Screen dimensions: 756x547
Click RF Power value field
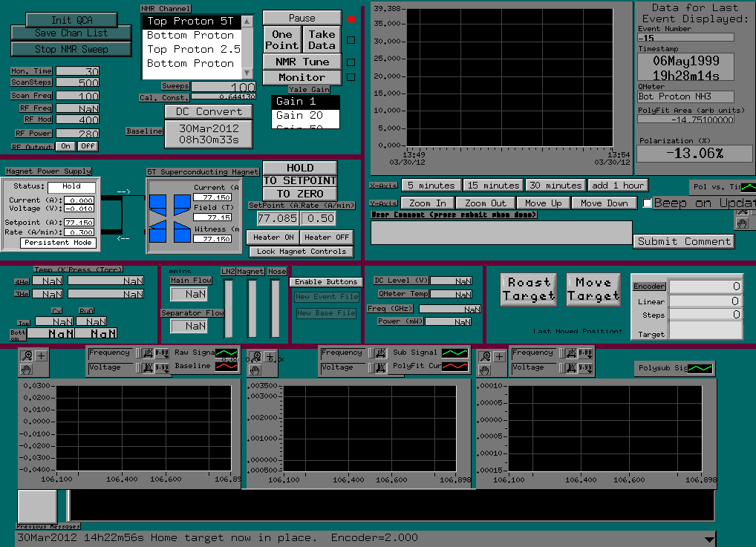[78, 134]
